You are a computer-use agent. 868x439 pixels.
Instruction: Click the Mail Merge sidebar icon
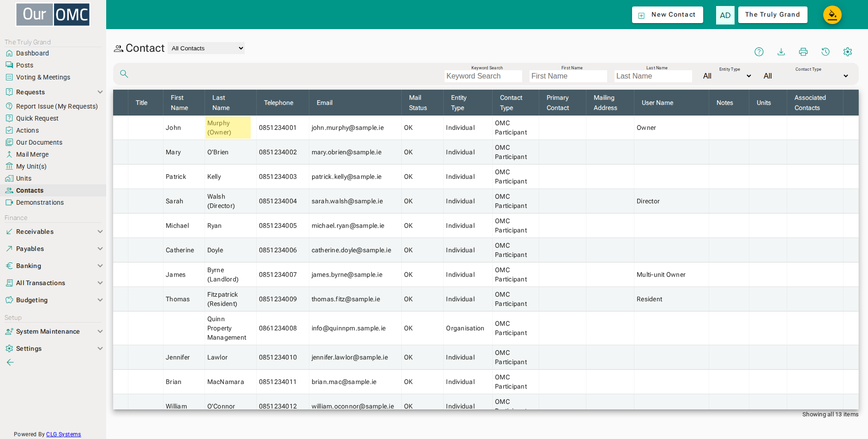pos(9,154)
